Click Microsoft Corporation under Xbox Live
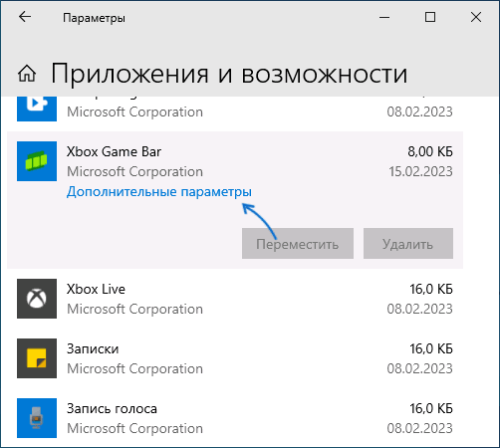The height and width of the screenshot is (448, 500). (x=134, y=310)
